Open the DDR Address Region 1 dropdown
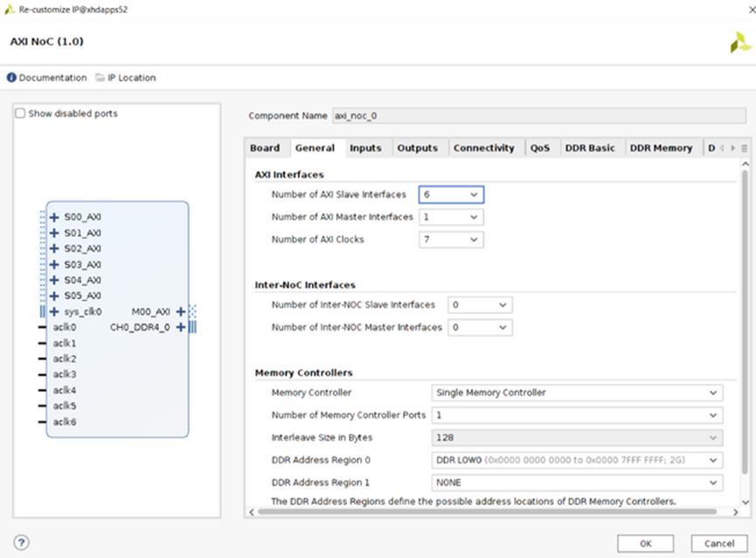The height and width of the screenshot is (558, 756). (x=577, y=482)
